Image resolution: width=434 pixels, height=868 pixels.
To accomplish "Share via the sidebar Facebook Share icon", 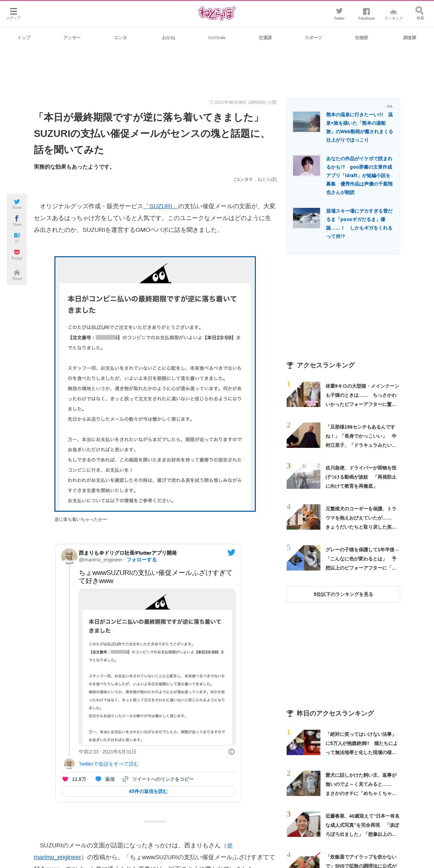I will [x=17, y=221].
